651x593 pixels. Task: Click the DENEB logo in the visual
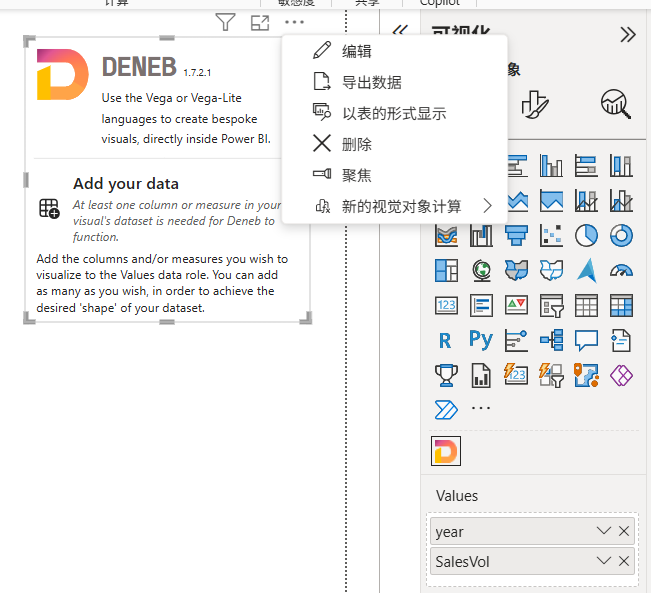(x=62, y=74)
